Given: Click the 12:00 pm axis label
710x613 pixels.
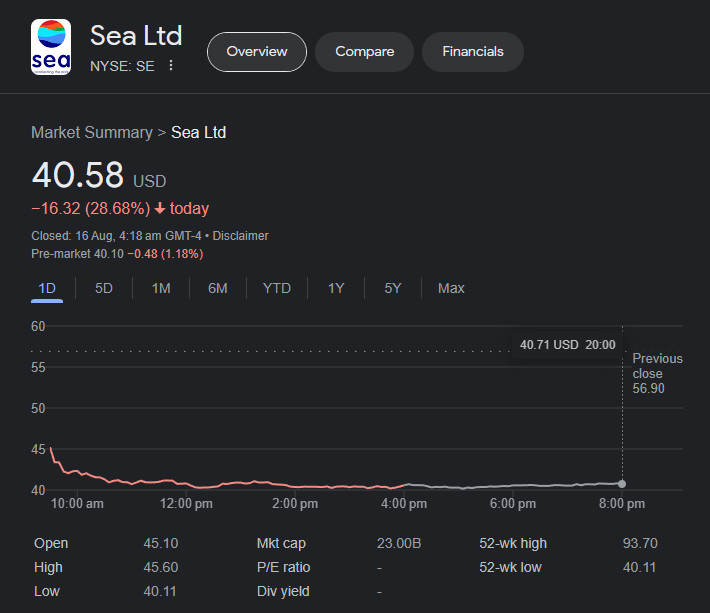Looking at the screenshot, I should [186, 504].
